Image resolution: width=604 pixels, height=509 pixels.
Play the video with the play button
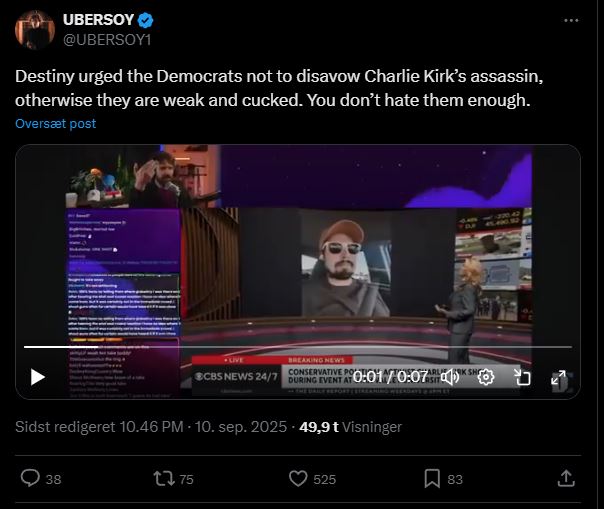[x=38, y=377]
